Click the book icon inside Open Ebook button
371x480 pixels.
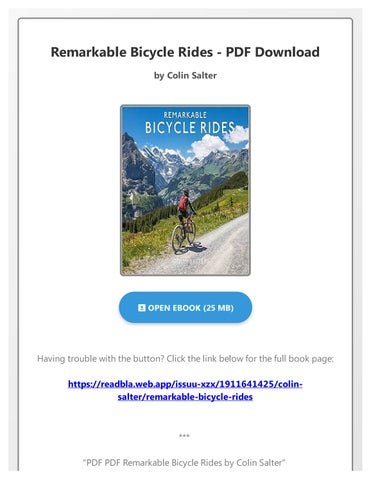coord(142,308)
